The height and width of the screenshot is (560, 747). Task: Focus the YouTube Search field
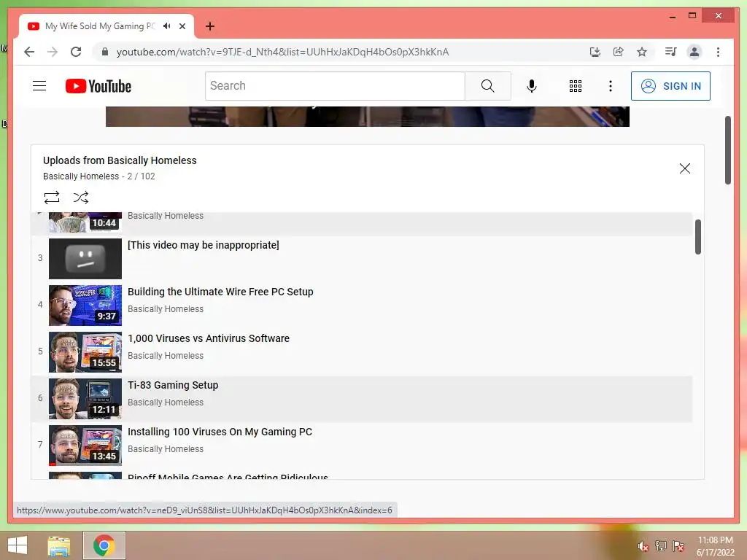335,86
